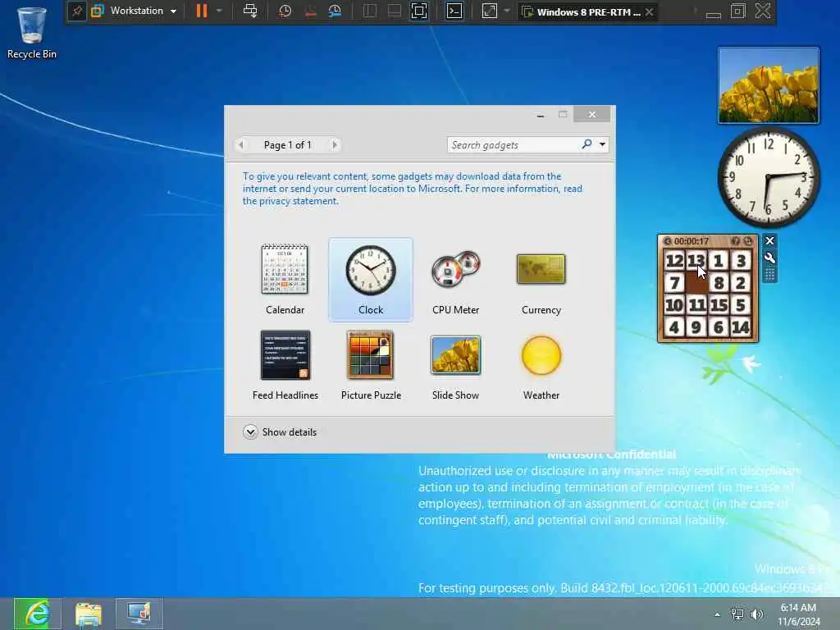Click the stretch guest display icon

(x=489, y=11)
